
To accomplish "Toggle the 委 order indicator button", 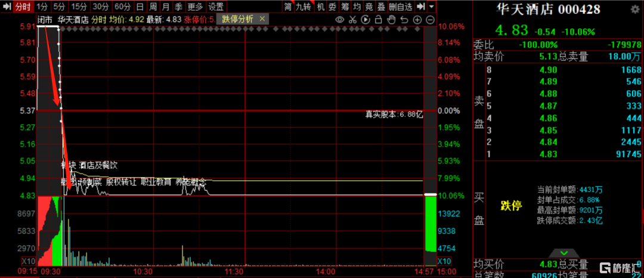I will tap(332, 6).
